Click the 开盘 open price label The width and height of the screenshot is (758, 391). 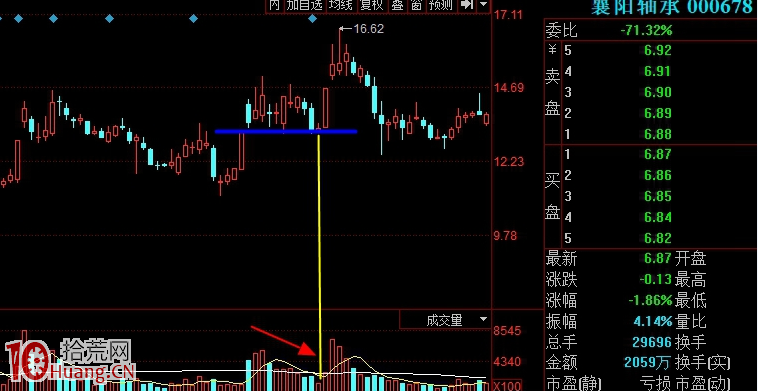click(691, 259)
